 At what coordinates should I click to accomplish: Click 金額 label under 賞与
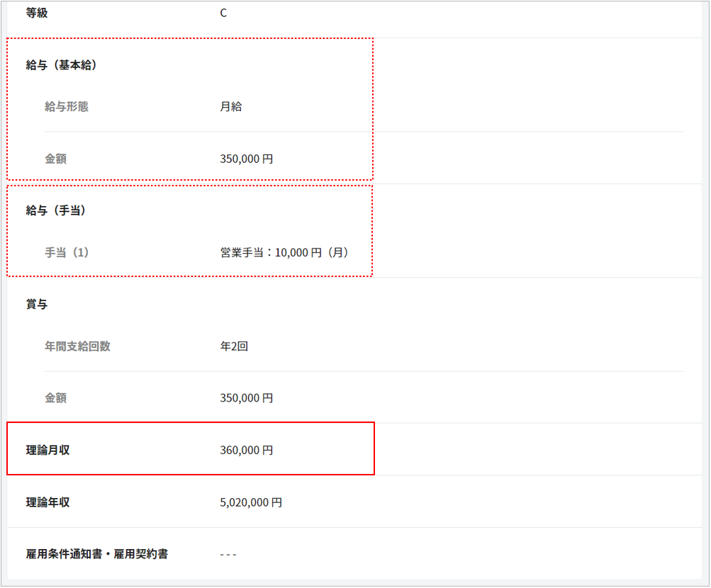[x=55, y=398]
